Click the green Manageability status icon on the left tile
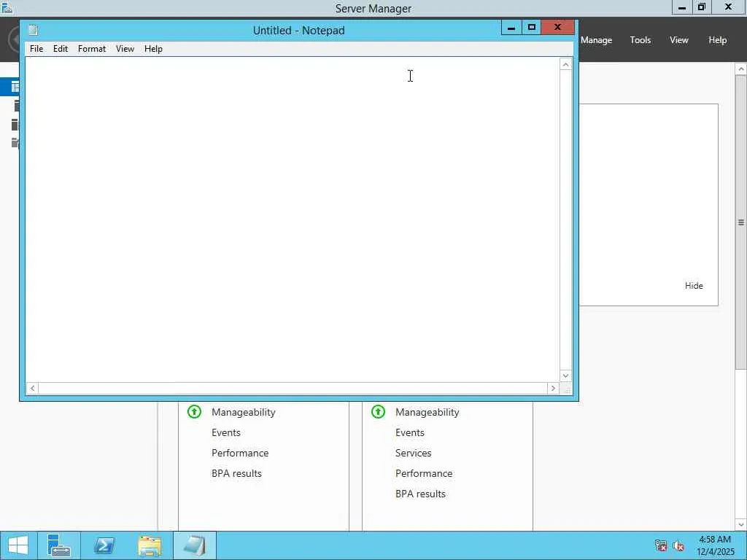 194,411
